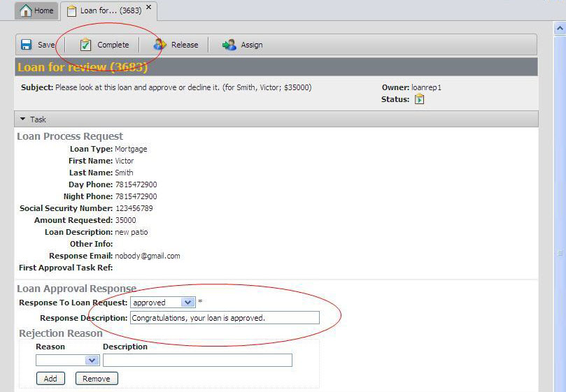Click the Status indicator icon
Viewport: 566px width, 392px height.
[x=420, y=99]
